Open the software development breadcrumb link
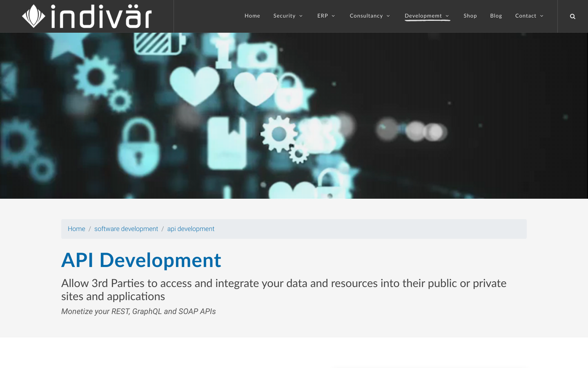This screenshot has width=588, height=368. [x=126, y=229]
